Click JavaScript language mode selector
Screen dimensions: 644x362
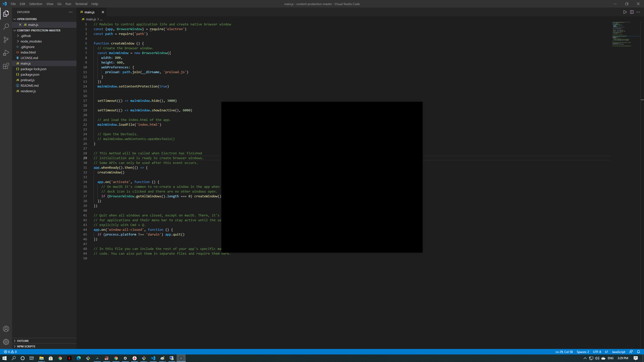[619, 352]
